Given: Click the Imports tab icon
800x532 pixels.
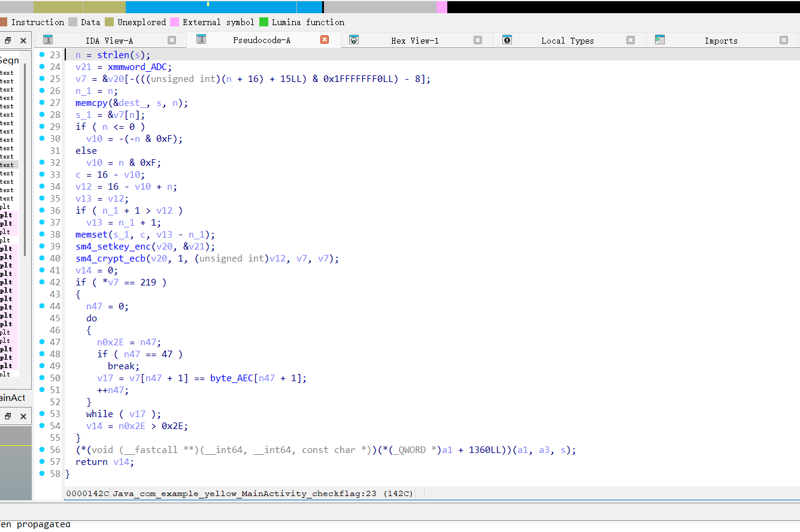Looking at the screenshot, I should pos(660,40).
